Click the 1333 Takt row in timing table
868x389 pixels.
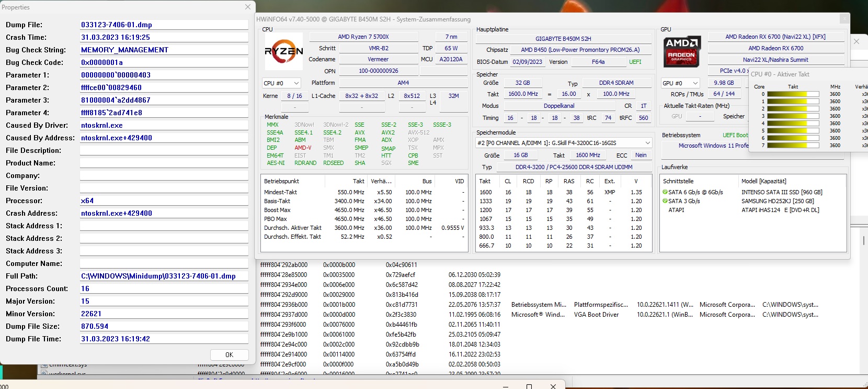pos(563,201)
